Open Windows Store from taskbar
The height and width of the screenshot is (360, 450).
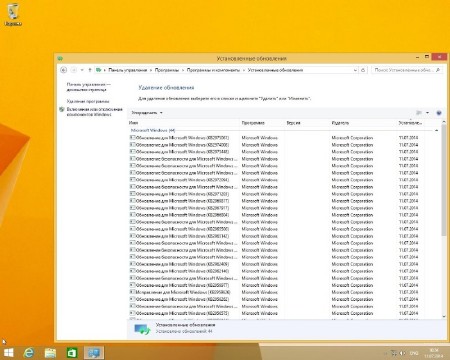(72, 353)
